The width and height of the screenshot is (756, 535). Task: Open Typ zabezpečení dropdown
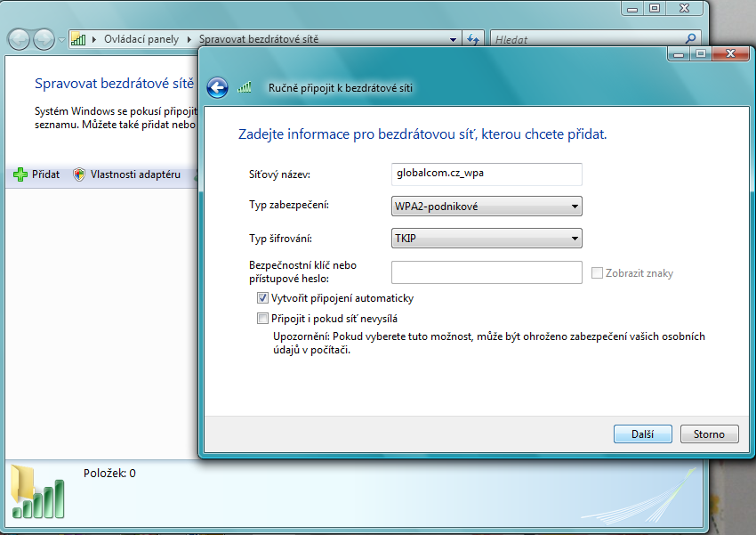pyautogui.click(x=487, y=207)
